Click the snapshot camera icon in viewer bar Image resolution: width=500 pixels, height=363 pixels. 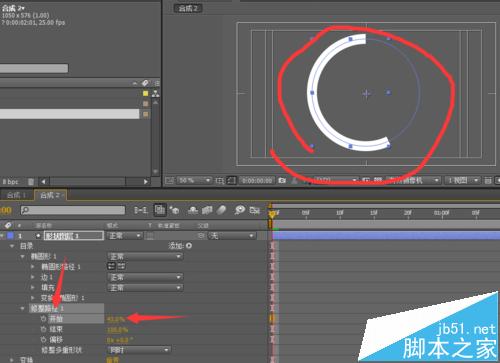click(282, 180)
